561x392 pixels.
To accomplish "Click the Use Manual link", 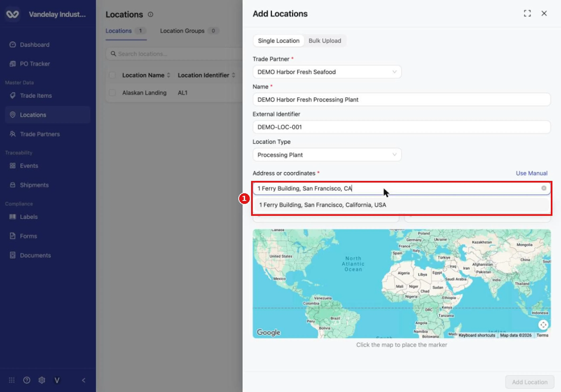I will point(531,173).
